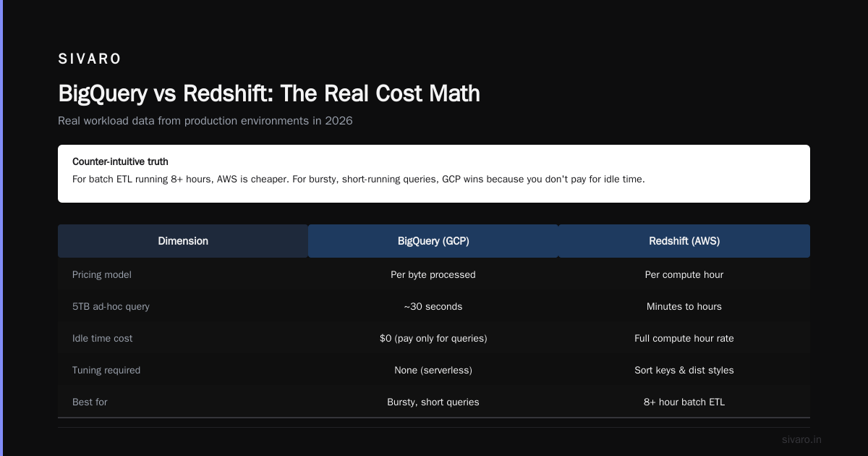Screen dimensions: 868x456
Task: Click the 'Sort keys & dist styles' cell
Action: pyautogui.click(x=684, y=371)
